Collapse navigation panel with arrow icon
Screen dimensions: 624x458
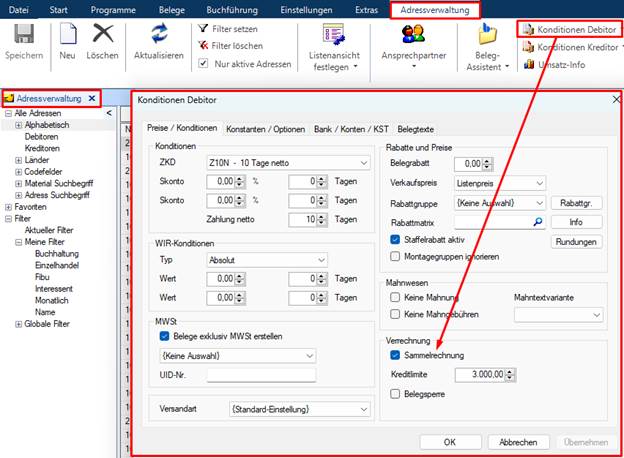click(109, 113)
